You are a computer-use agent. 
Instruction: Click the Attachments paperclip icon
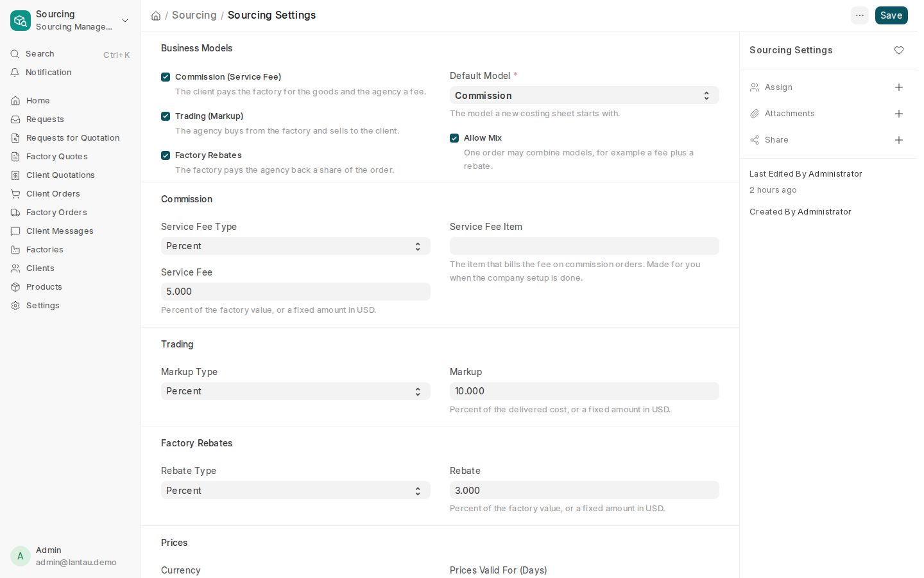click(x=755, y=114)
